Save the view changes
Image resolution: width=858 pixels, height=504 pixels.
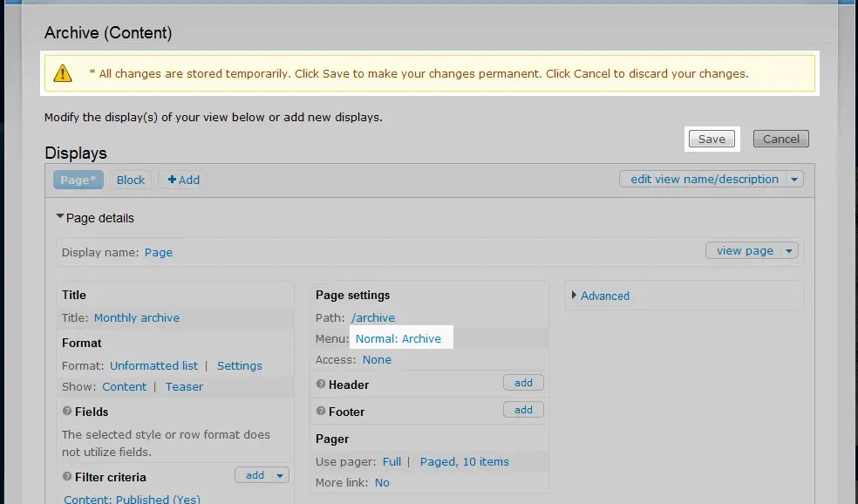[711, 139]
